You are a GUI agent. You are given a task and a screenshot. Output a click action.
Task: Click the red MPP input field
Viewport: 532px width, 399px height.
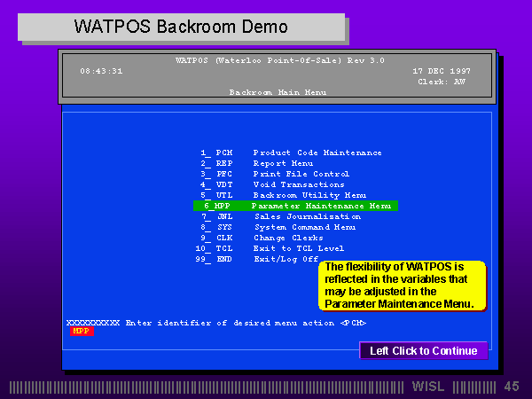(81, 332)
